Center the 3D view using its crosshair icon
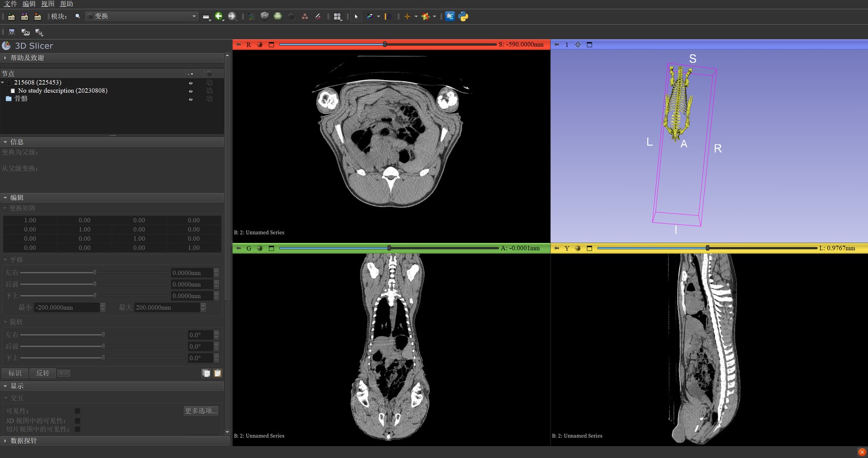Screen dimensions: 868x458 pyautogui.click(x=578, y=44)
